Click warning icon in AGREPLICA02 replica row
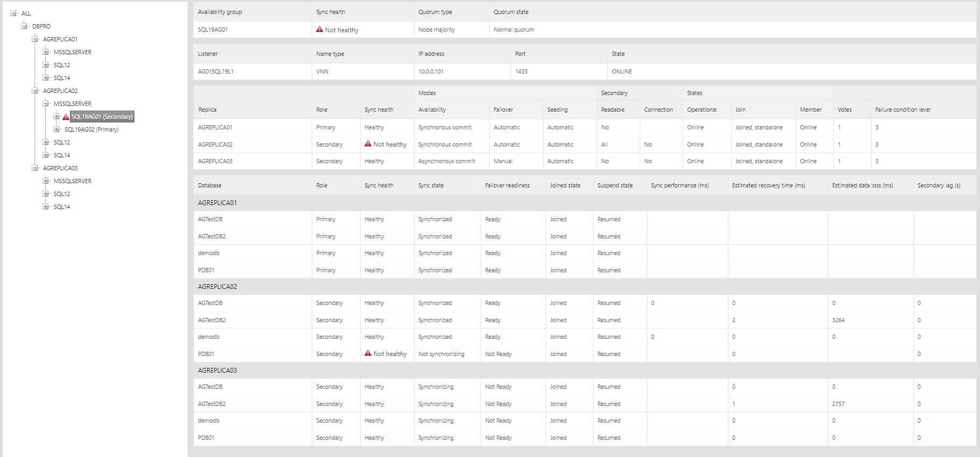The width and height of the screenshot is (980, 457). pyautogui.click(x=368, y=144)
